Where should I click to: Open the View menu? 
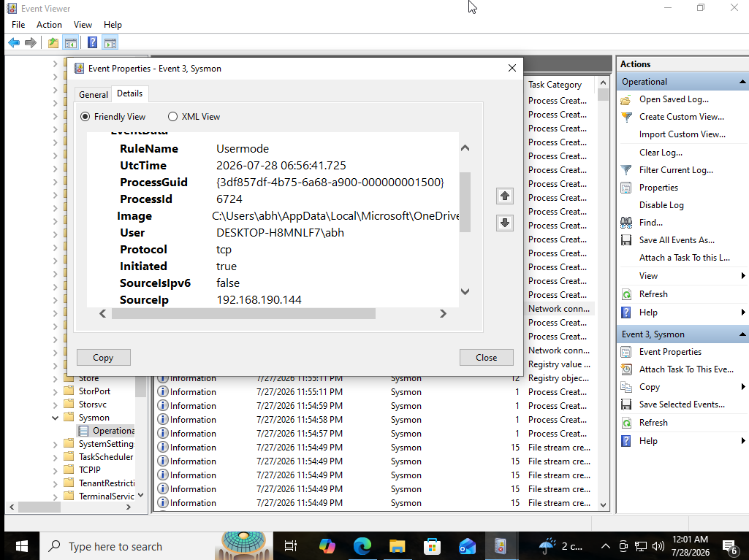(x=83, y=25)
